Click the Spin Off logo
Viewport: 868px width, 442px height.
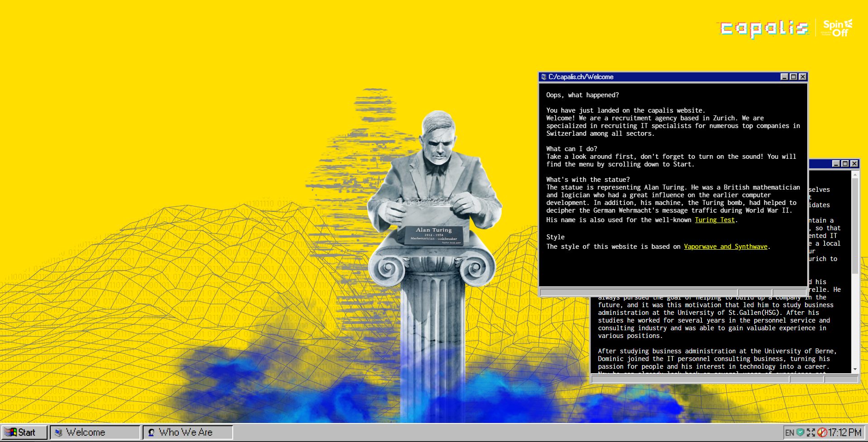pyautogui.click(x=838, y=28)
